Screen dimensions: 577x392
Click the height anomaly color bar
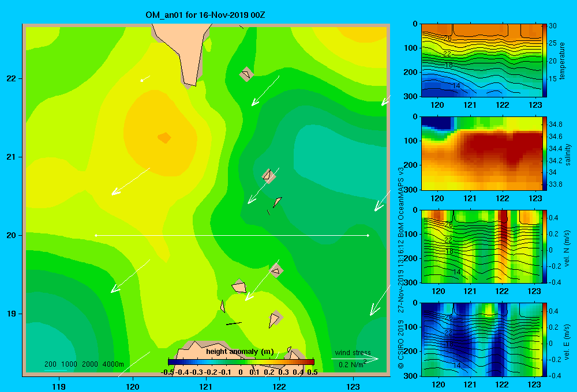241,362
